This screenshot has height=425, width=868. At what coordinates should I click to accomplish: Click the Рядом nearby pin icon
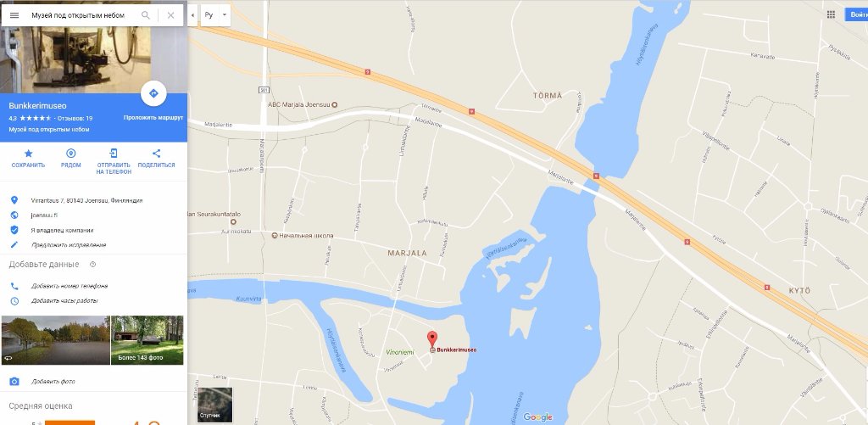(x=71, y=154)
